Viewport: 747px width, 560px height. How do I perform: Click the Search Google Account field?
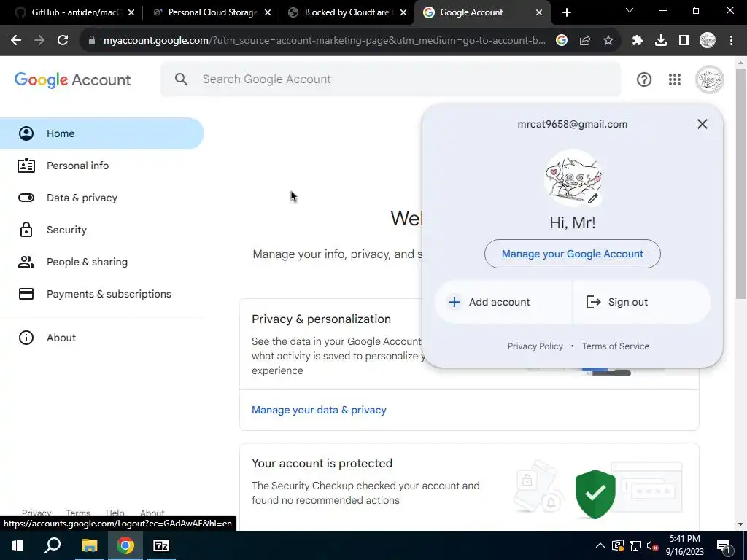(x=391, y=79)
